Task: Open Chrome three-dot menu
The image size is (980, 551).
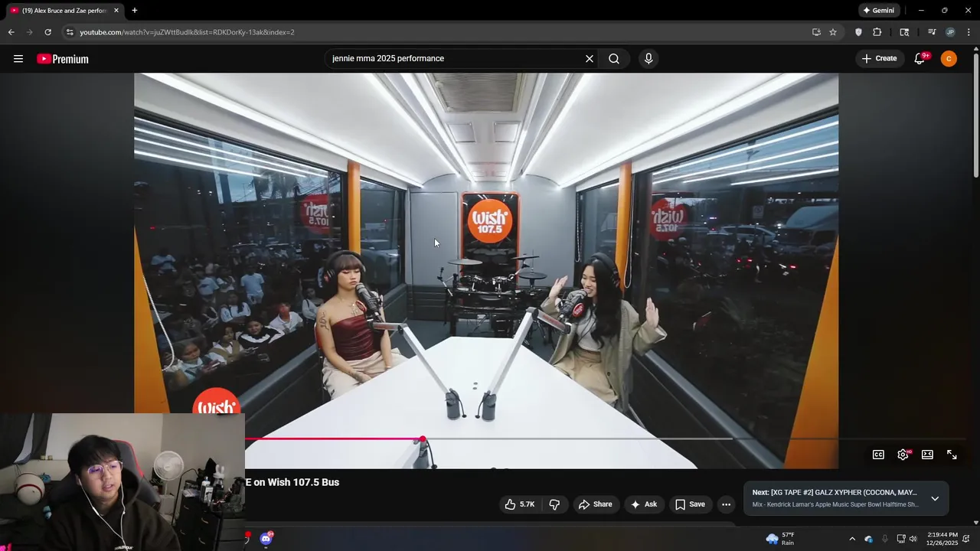Action: click(969, 32)
